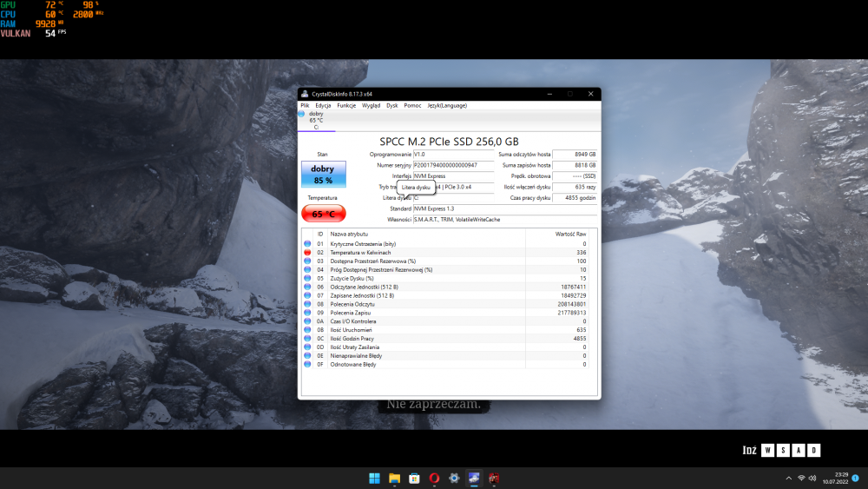The image size is (868, 489).
Task: Open Microsoft Store from the taskbar
Action: [414, 478]
